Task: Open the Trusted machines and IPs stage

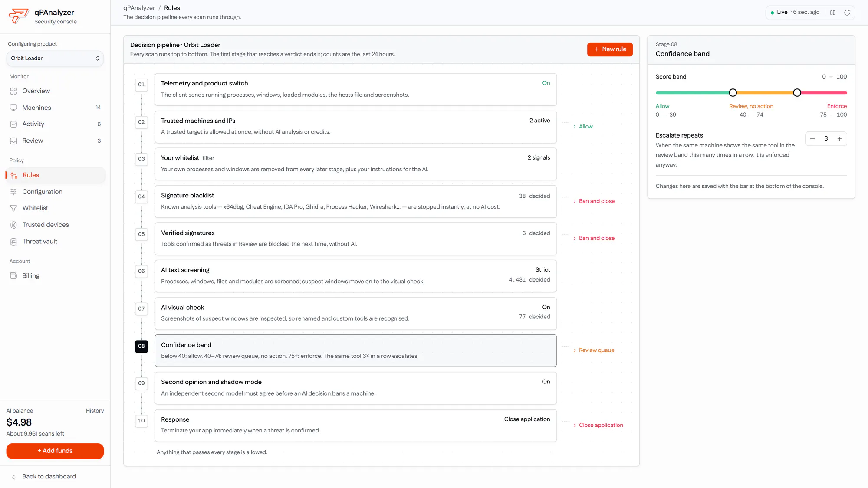Action: pos(355,127)
